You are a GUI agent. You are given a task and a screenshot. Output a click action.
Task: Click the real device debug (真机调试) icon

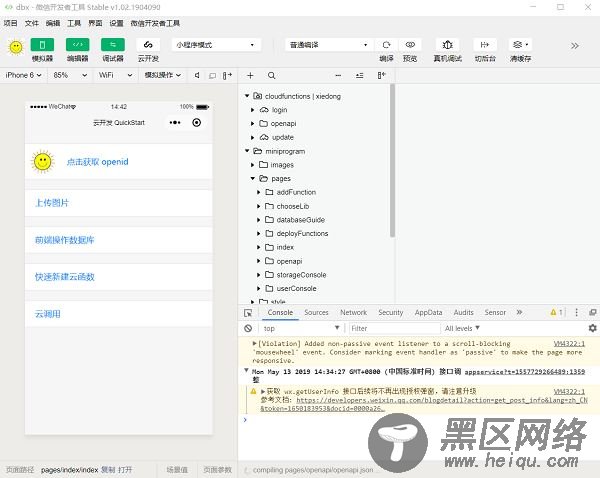447,45
